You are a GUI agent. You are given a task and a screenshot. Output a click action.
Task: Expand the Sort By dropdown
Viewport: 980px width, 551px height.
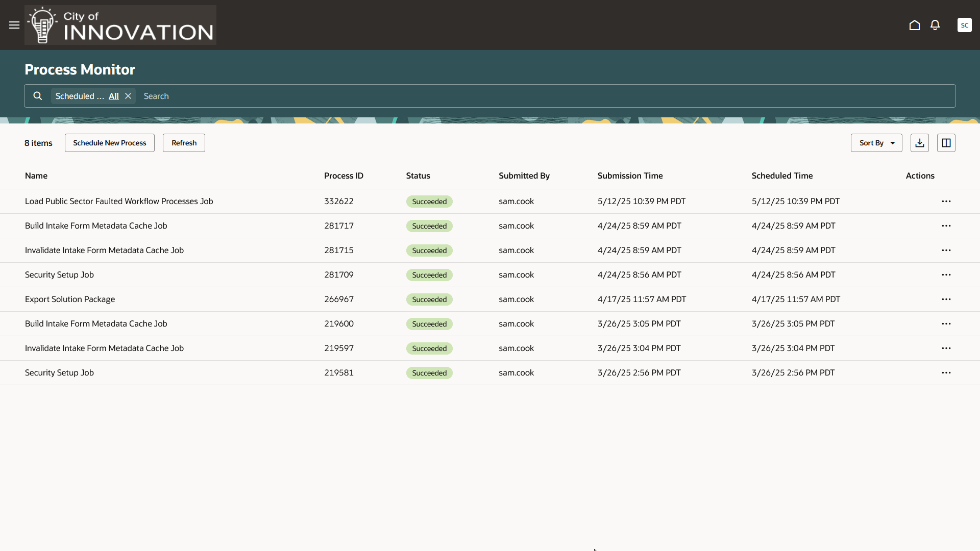(876, 143)
